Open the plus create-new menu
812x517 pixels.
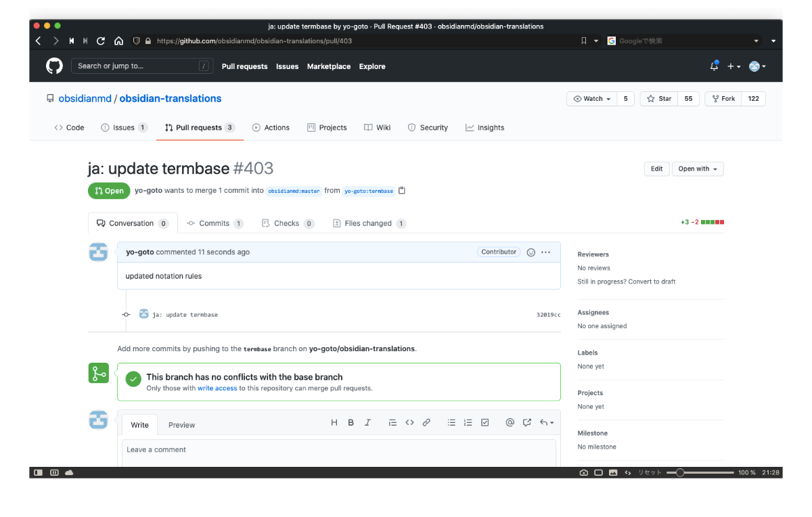pyautogui.click(x=734, y=66)
